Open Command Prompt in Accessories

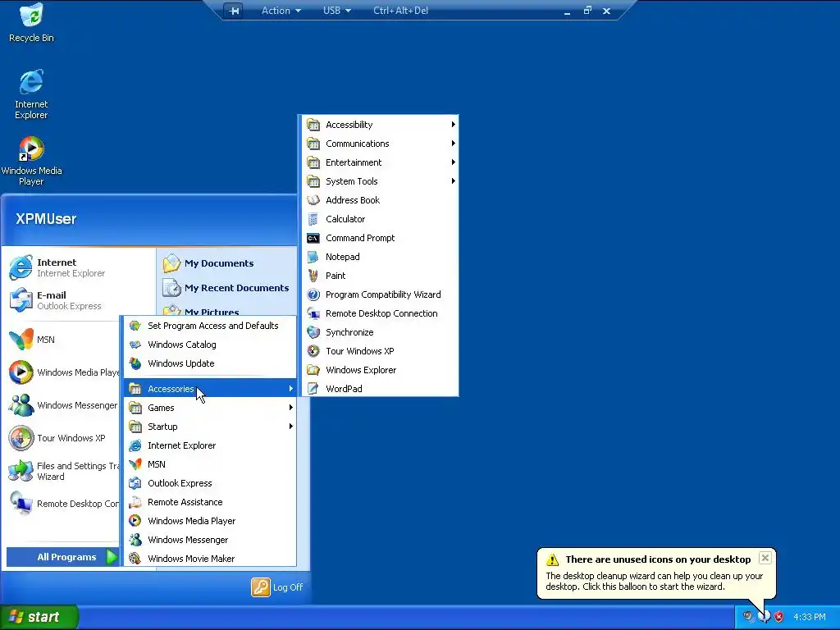pos(379,238)
